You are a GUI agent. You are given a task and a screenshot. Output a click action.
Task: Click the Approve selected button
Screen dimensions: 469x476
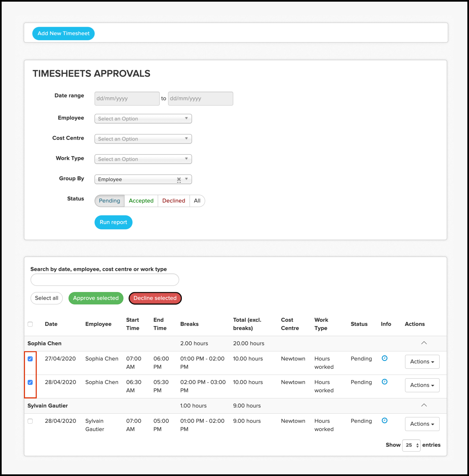click(x=96, y=298)
